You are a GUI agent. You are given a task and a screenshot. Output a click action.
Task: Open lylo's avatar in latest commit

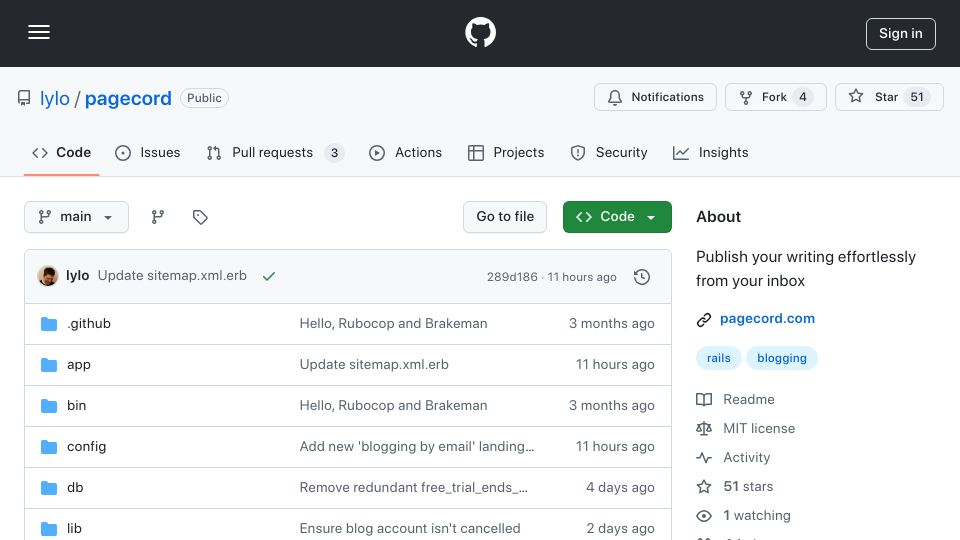click(x=48, y=276)
